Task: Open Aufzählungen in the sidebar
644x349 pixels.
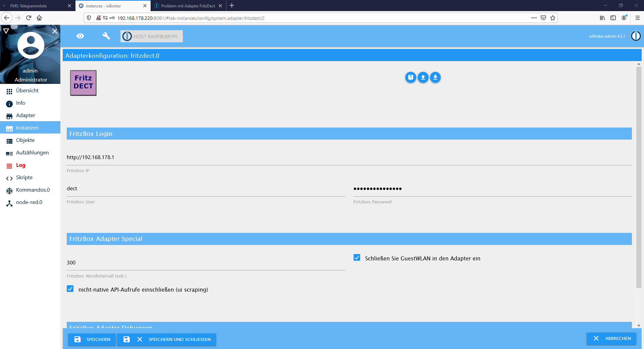Action: (x=30, y=153)
